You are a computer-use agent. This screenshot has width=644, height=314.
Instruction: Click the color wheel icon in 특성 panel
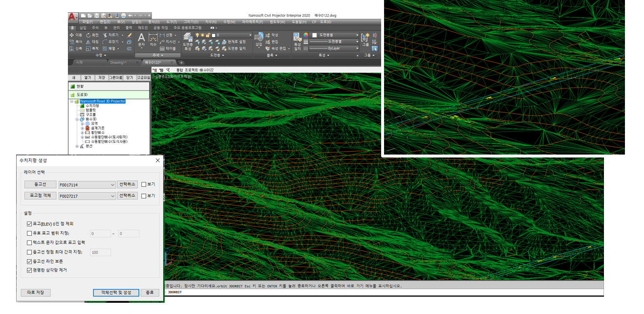point(306,35)
